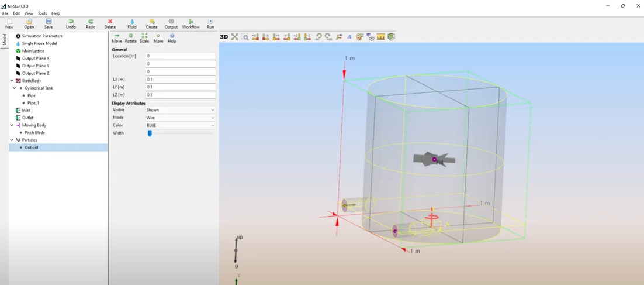644x285 pixels.
Task: Open the Workflow tool in toolbar
Action: pos(191,23)
